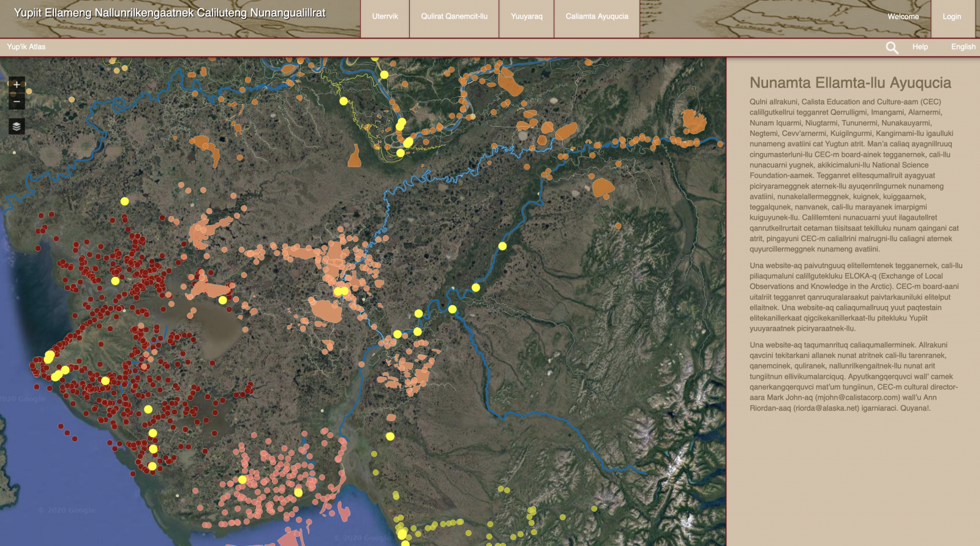This screenshot has height=546, width=980.
Task: Open the map layers control
Action: [17, 126]
